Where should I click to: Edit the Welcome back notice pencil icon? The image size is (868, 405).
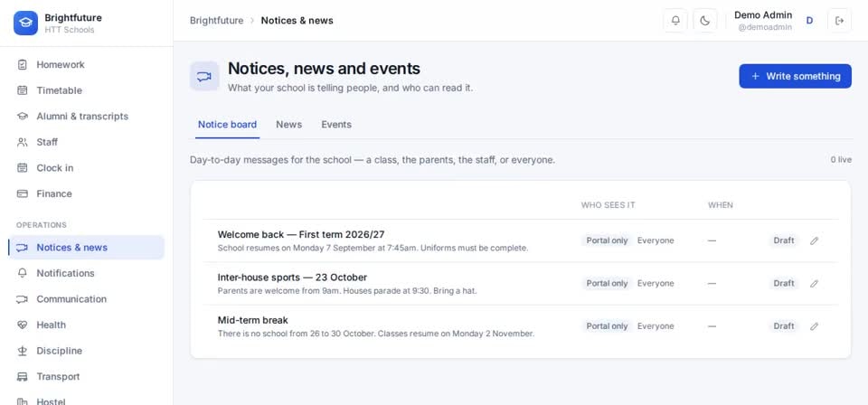click(x=814, y=240)
